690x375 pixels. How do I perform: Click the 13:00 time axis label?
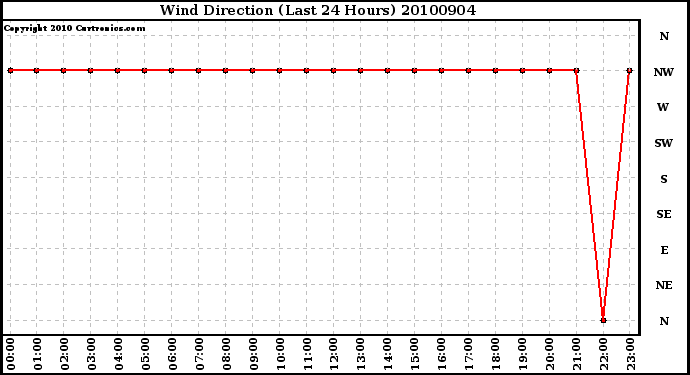click(x=361, y=354)
